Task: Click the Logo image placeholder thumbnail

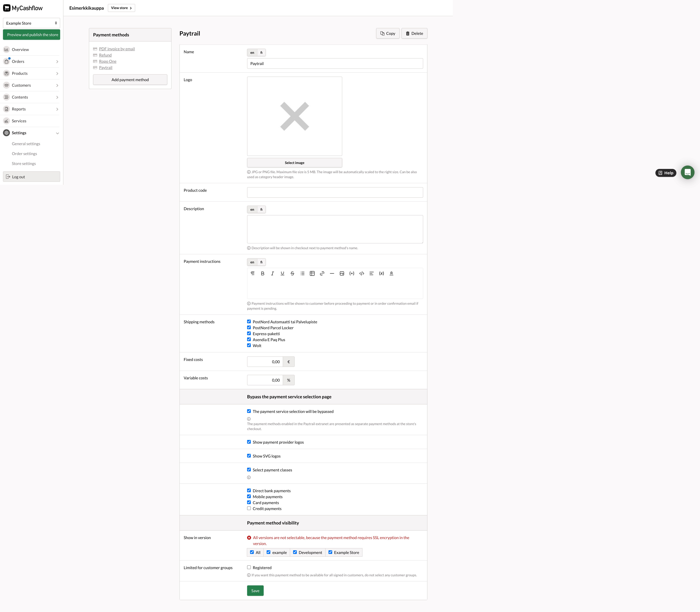Action: pos(294,116)
